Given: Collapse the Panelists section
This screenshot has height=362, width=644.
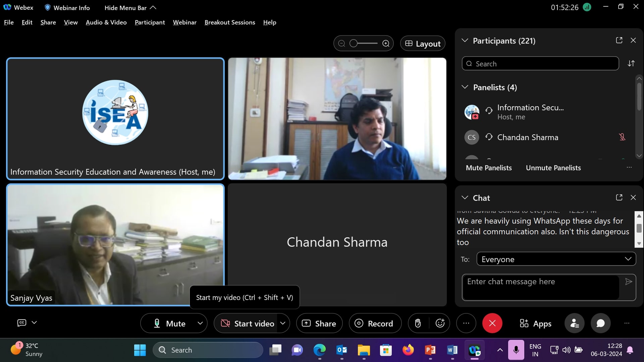Looking at the screenshot, I should coord(465,87).
